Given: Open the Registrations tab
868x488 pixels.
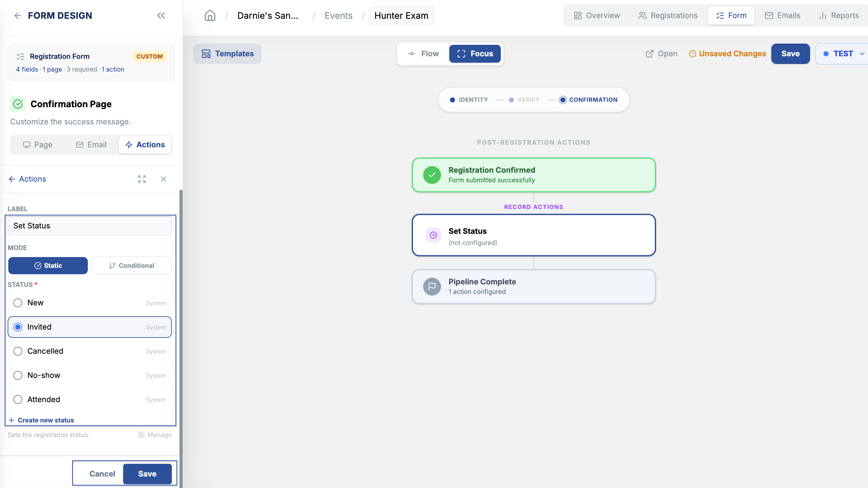Looking at the screenshot, I should 668,16.
